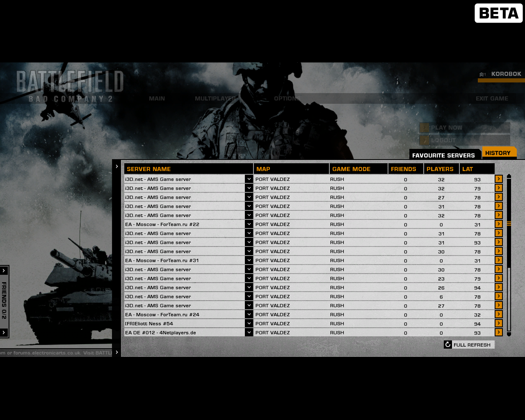Join EA - Moscow - ForTeam.ru #24 with its orange arrow

coord(499,314)
